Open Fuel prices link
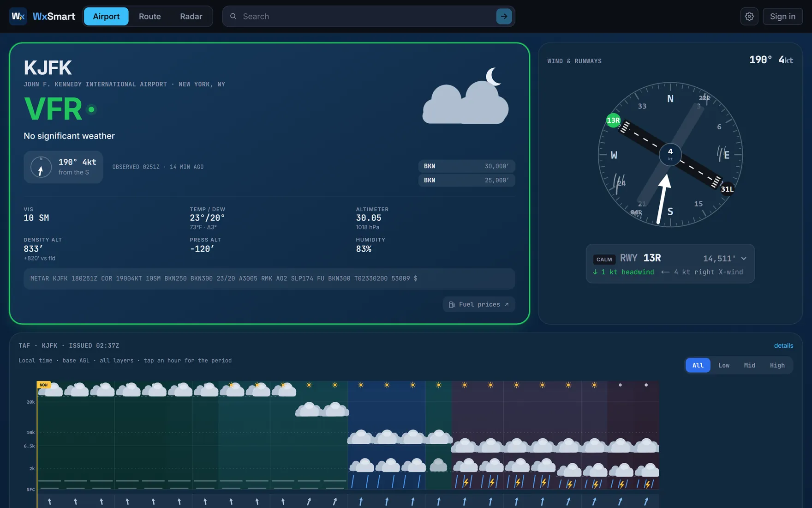Image resolution: width=812 pixels, height=508 pixels. click(x=479, y=304)
